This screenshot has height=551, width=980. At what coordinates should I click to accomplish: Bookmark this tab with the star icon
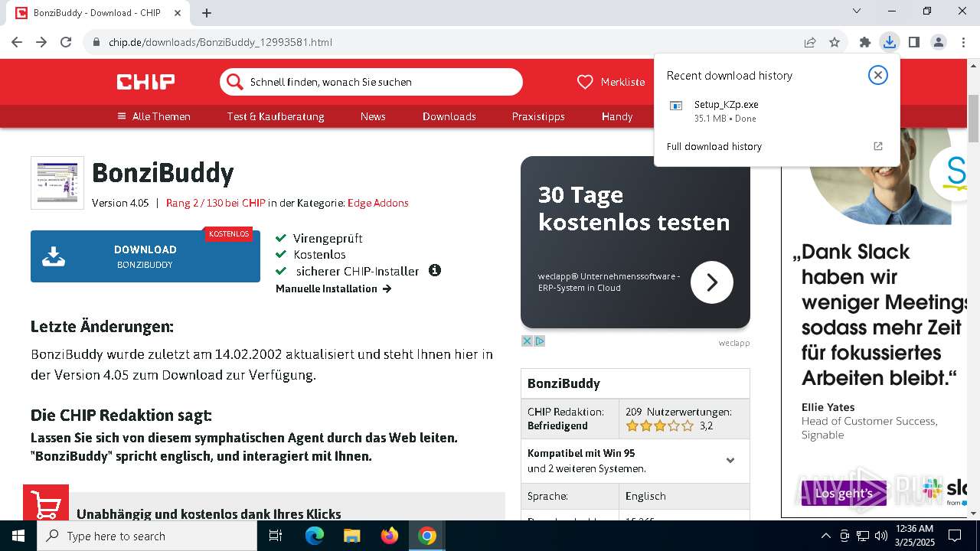click(x=835, y=42)
